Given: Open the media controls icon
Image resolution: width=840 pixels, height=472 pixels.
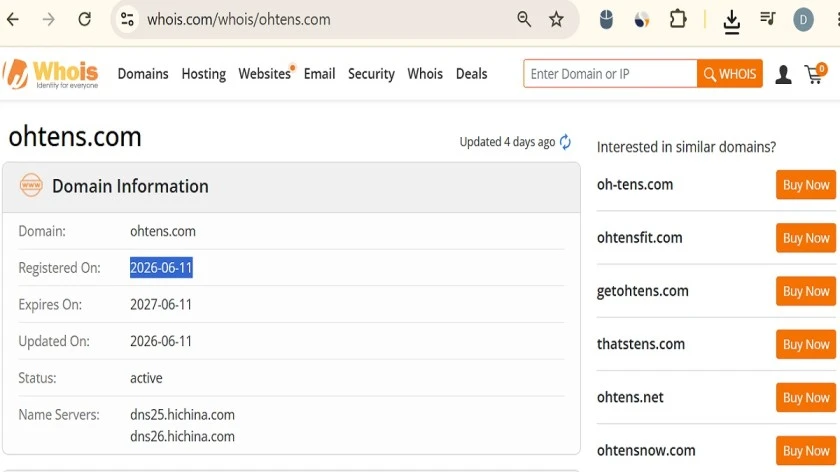Looking at the screenshot, I should pos(767,19).
